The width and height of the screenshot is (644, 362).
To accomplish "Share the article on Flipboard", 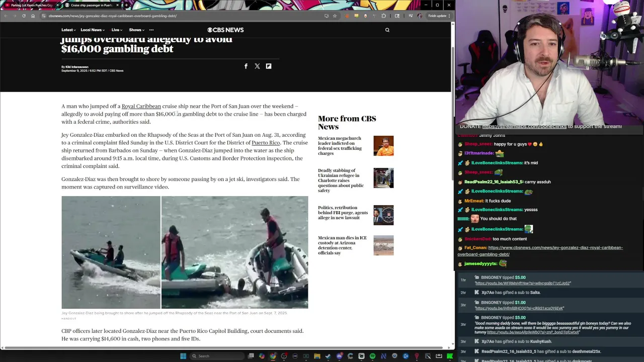I will [x=269, y=66].
